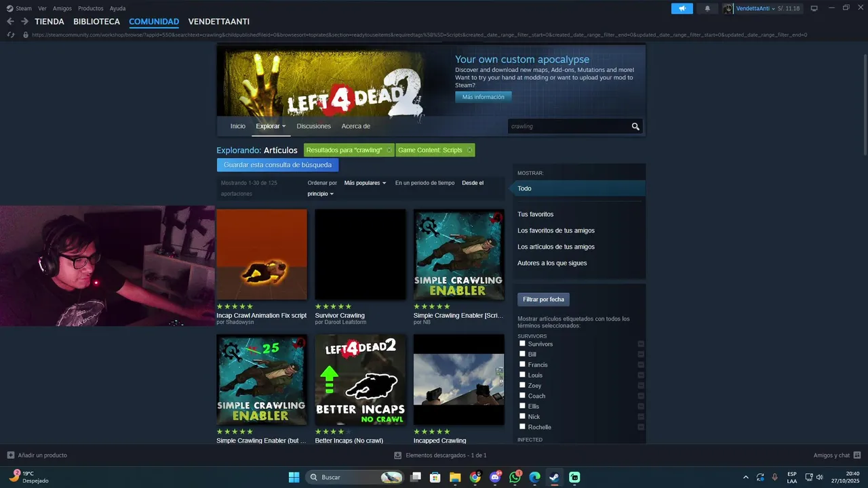
Task: Click the search magnifier in workshop search
Action: pos(635,126)
